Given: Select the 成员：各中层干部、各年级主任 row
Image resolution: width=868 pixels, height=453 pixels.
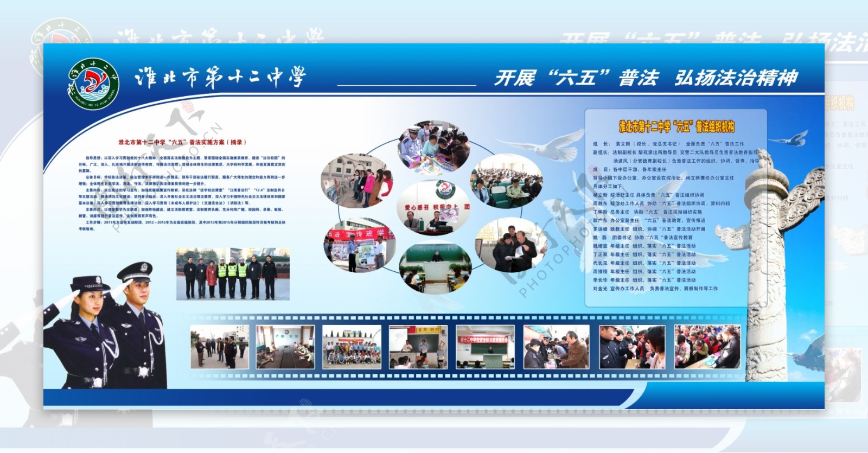Looking at the screenshot, I should click(x=629, y=170).
